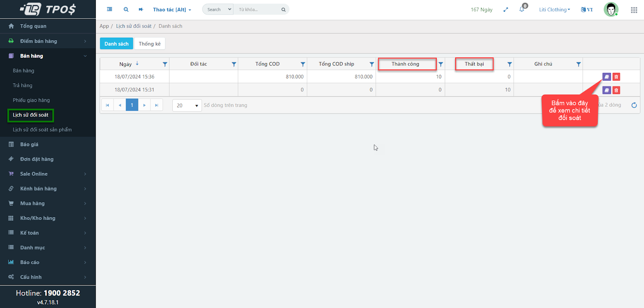Click the magnifier search icon in top bar
644x308 pixels.
(126, 9)
